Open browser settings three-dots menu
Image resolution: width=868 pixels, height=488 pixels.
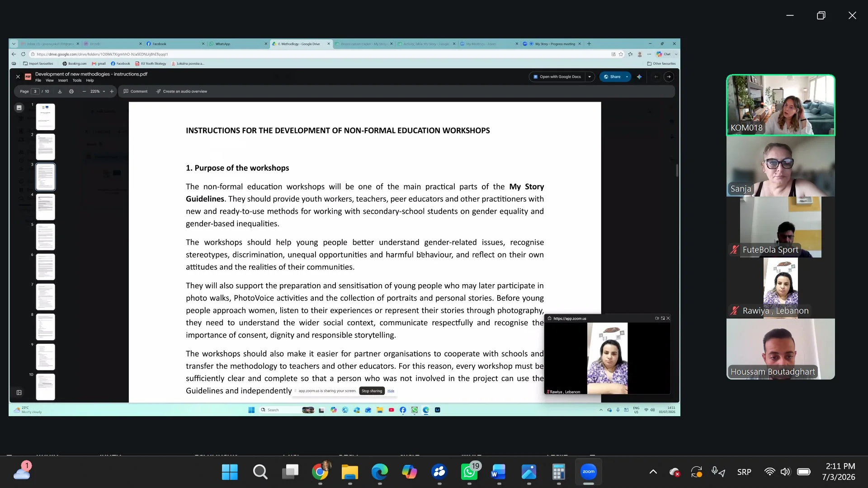point(649,54)
